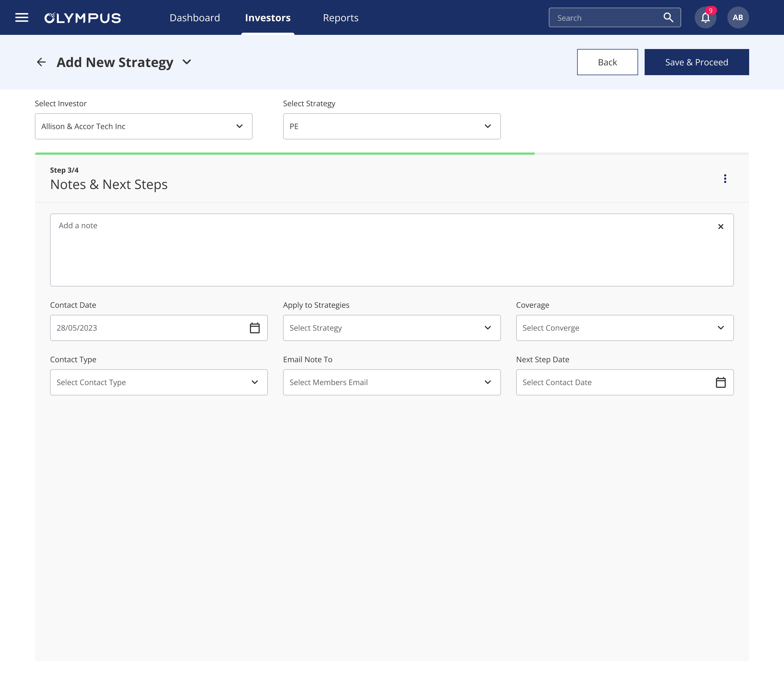Open the Next Step Date calendar picker
The height and width of the screenshot is (683, 784).
point(720,382)
